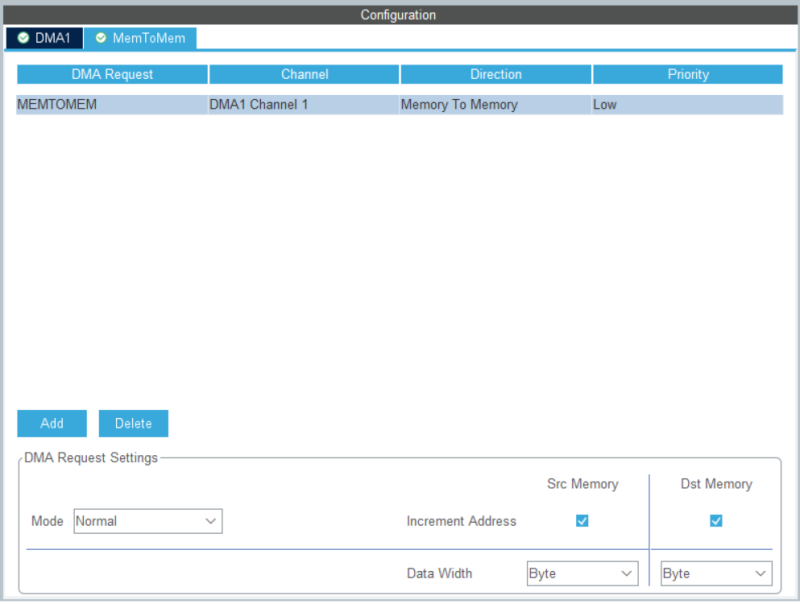800x604 pixels.
Task: Toggle the Src Memory increment checkbox
Action: click(x=582, y=520)
